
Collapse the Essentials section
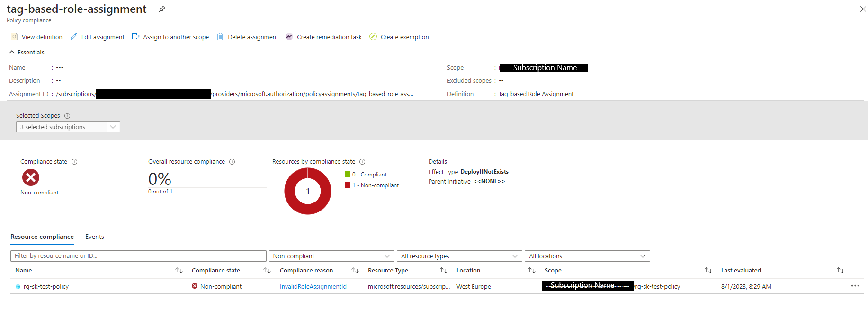[x=12, y=52]
